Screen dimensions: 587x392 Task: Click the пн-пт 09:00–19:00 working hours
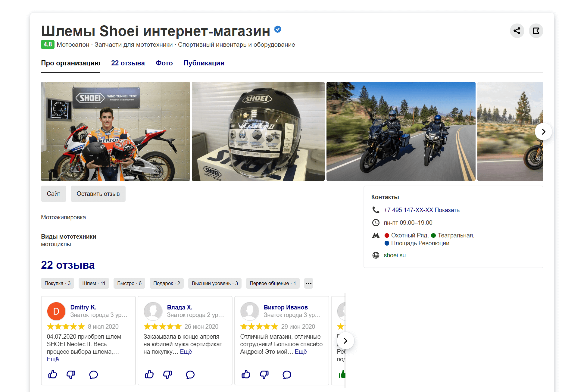click(408, 223)
